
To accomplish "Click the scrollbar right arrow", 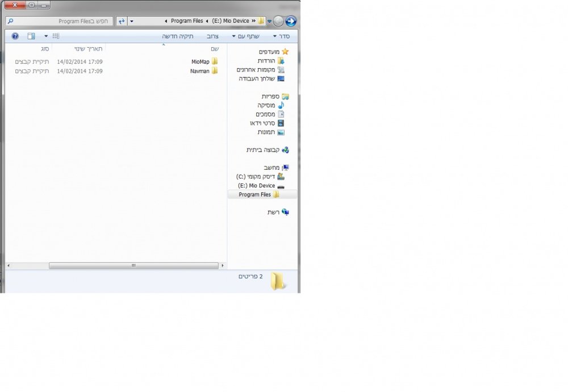I will coord(223,265).
